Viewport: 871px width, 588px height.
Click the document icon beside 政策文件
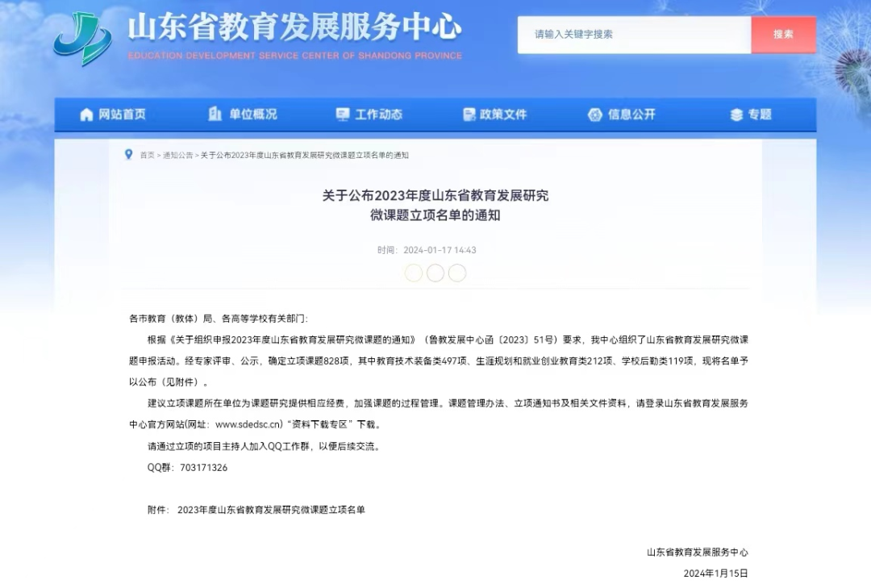point(469,115)
